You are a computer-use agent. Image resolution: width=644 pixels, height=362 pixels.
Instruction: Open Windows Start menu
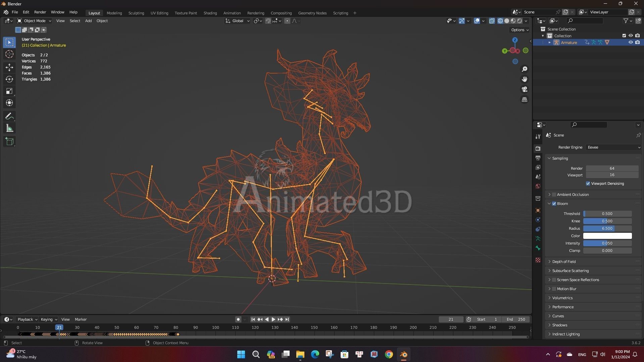[241, 354]
